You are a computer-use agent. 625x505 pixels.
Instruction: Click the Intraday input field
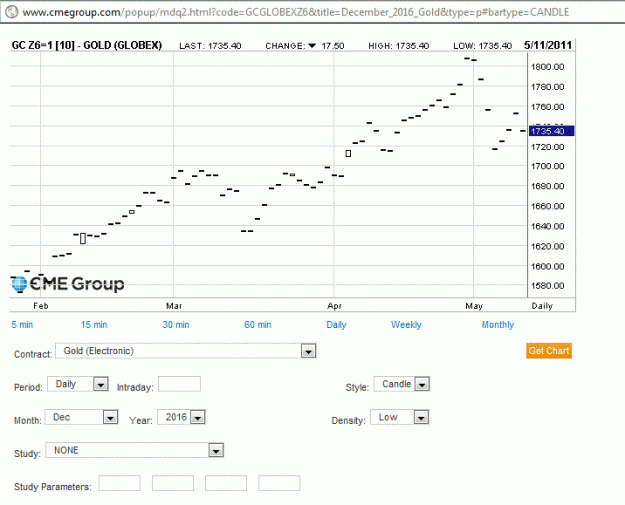click(179, 384)
